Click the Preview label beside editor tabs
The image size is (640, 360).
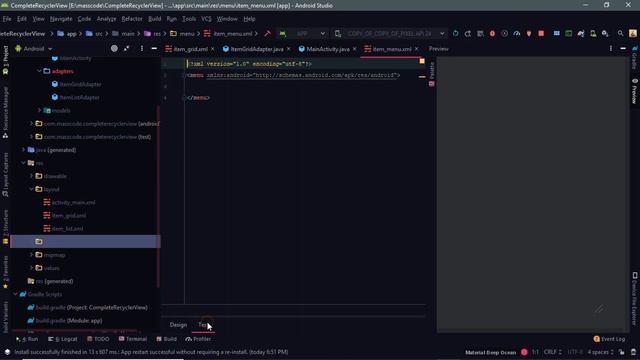click(x=438, y=49)
